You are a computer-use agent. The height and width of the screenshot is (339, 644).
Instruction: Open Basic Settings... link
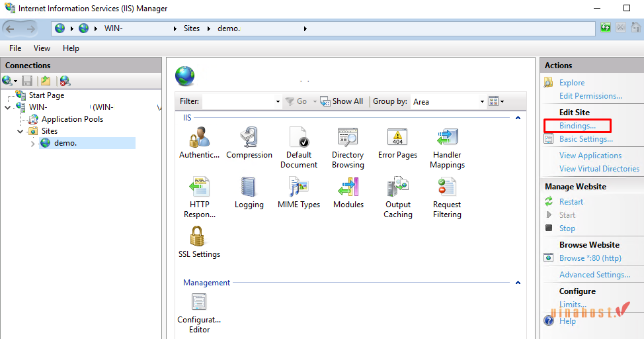click(586, 139)
